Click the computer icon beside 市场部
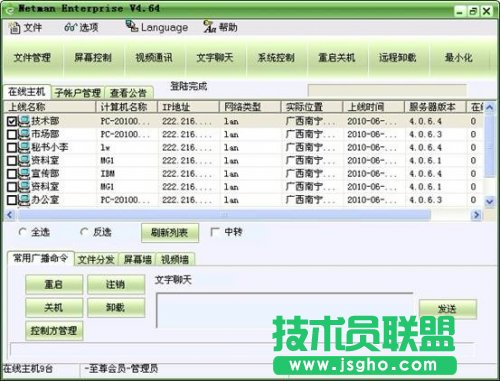The width and height of the screenshot is (500, 381). click(x=24, y=134)
